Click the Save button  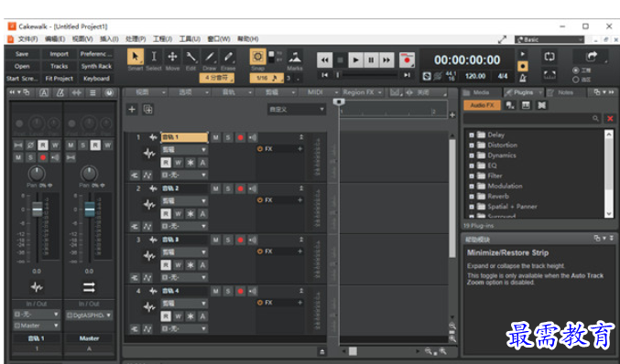click(x=22, y=54)
